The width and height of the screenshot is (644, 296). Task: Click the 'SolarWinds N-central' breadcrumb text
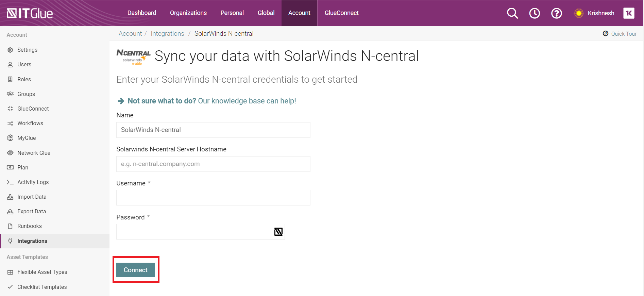[224, 33]
